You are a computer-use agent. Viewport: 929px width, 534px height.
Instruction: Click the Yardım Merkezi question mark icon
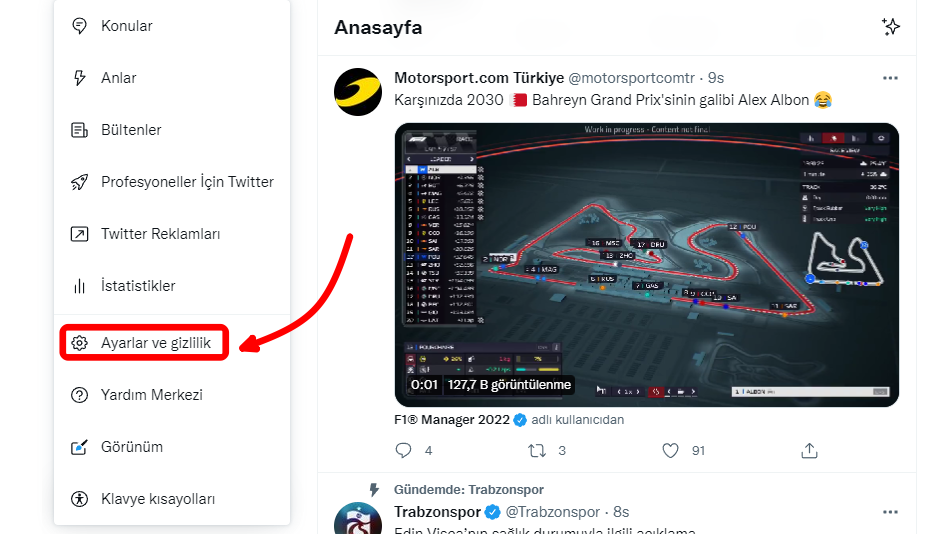pyautogui.click(x=80, y=395)
